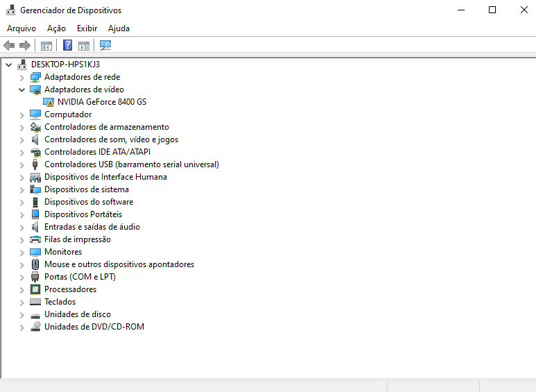Select the Controladores IDE ATA/ATAPI icon
536x392 pixels.
(x=35, y=152)
